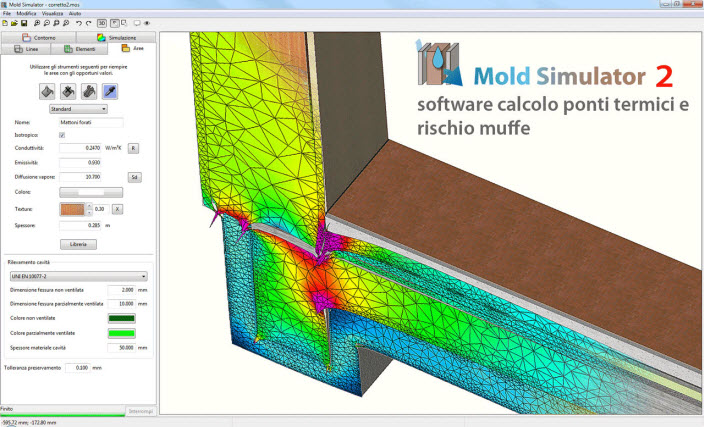Viewport: 704px width, 427px height.
Task: Click the Spessore materiale cavità field
Action: [122, 348]
